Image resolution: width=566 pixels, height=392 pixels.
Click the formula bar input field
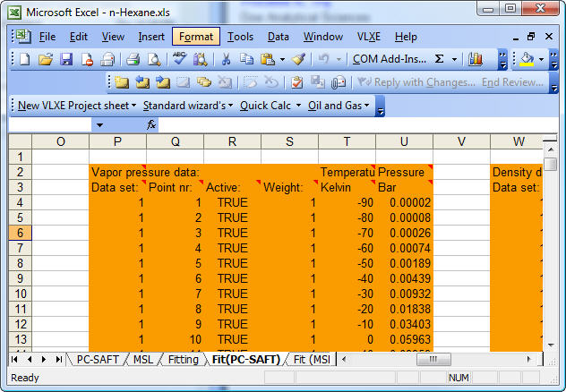[x=358, y=125]
